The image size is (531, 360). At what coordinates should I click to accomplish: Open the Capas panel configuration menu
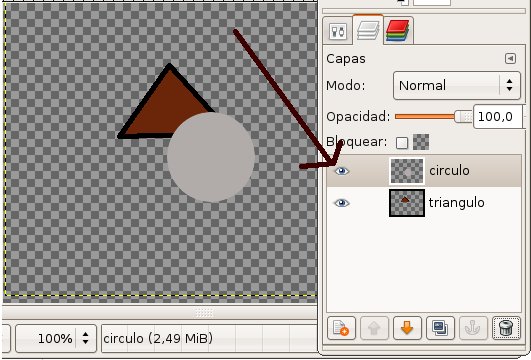510,59
